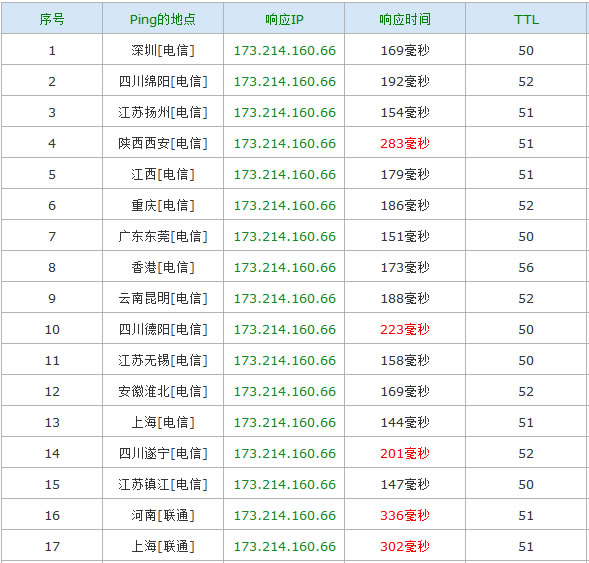Click the TTL value for 深圳[电信]
Screen dimensions: 589x563
[526, 51]
